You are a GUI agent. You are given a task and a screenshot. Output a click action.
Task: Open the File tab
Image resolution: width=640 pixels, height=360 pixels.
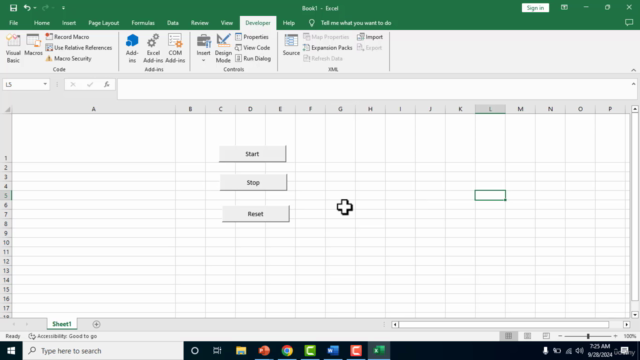pyautogui.click(x=13, y=23)
